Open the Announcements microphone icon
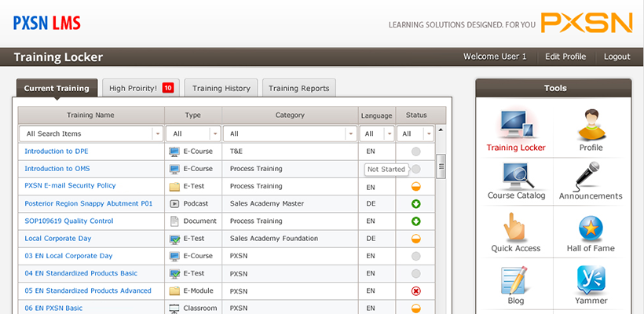 click(591, 175)
